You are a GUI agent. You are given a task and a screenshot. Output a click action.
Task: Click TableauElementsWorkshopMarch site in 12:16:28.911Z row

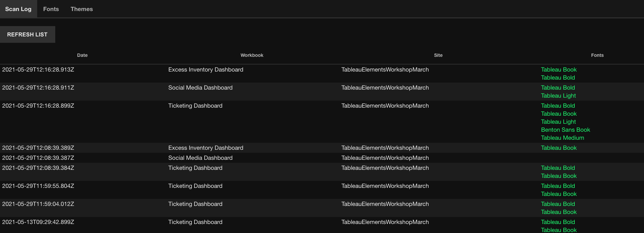tap(385, 88)
